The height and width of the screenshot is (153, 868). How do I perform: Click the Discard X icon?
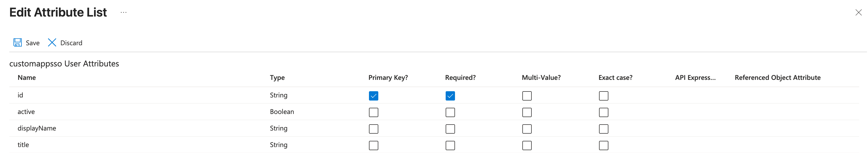coord(52,42)
